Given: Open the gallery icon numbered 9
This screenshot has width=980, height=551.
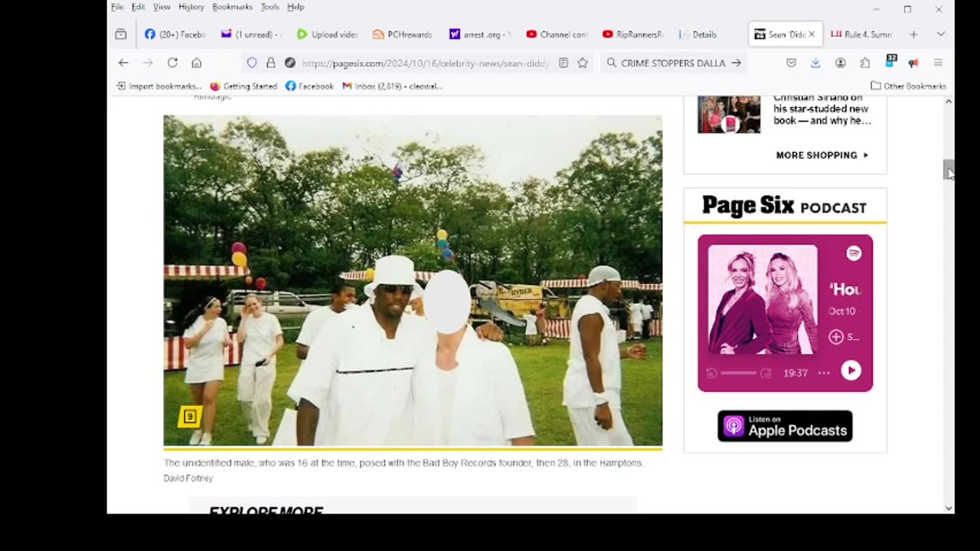Looking at the screenshot, I should pyautogui.click(x=190, y=416).
